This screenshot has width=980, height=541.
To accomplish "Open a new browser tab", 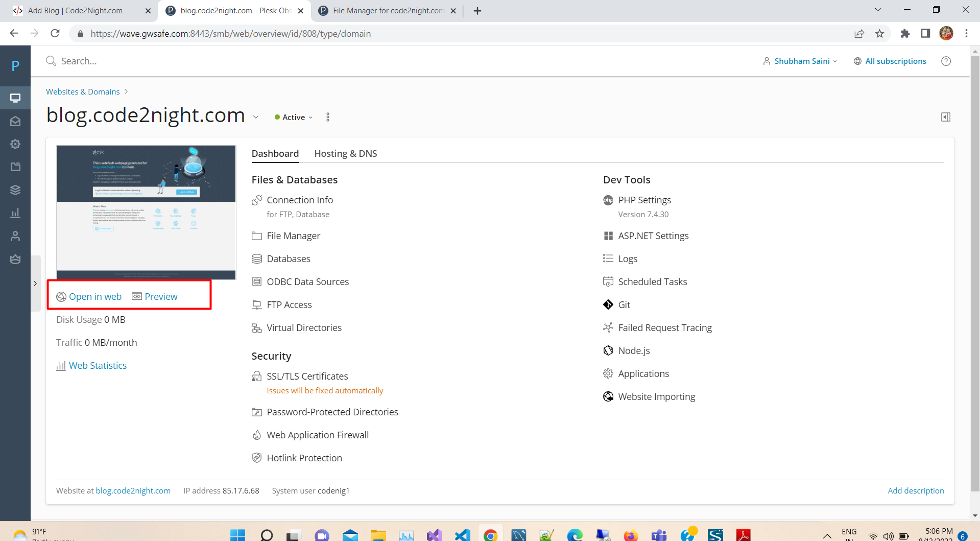I will point(477,11).
